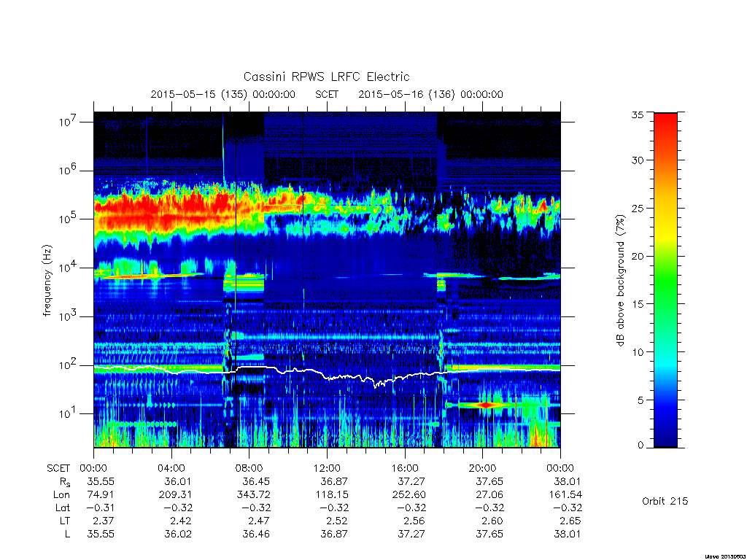This screenshot has height=560, width=747.
Task: Click the "08:00" time tick label
Action: (x=249, y=468)
